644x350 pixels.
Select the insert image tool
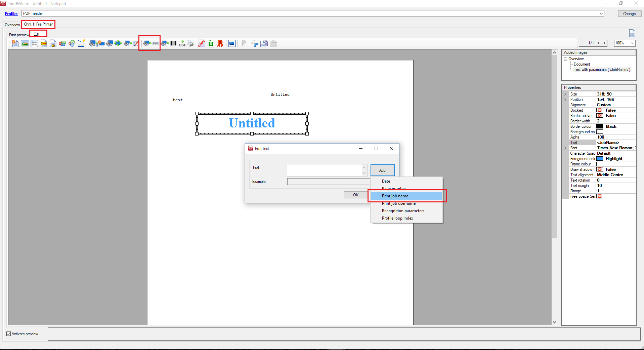(25, 43)
